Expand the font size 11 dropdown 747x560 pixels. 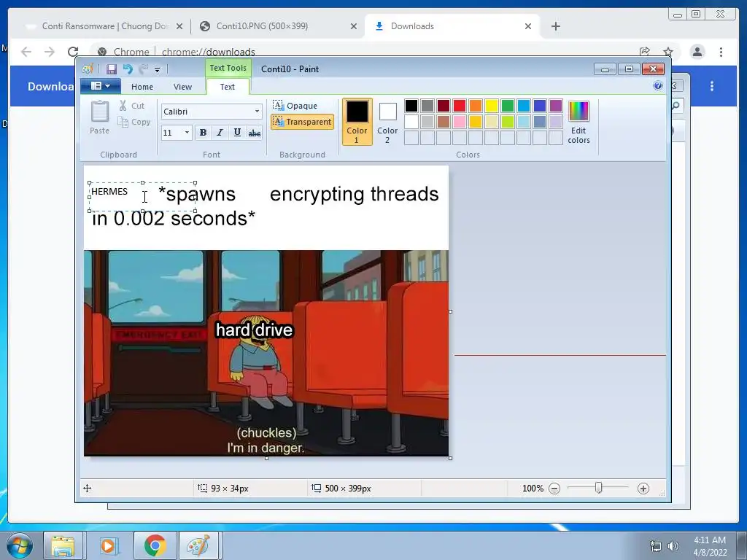pyautogui.click(x=187, y=133)
